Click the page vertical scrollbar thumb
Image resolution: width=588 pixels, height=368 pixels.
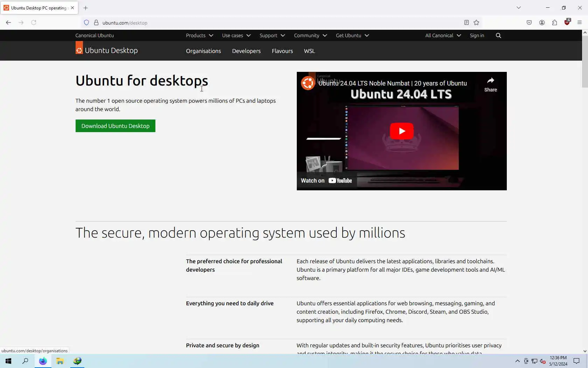[585, 61]
